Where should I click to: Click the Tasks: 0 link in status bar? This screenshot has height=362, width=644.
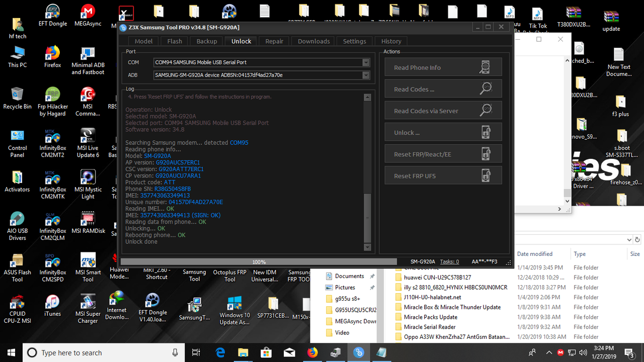click(449, 261)
